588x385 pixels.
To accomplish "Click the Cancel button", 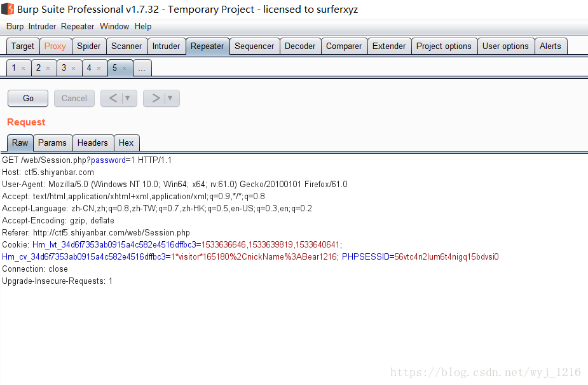I will pyautogui.click(x=74, y=98).
